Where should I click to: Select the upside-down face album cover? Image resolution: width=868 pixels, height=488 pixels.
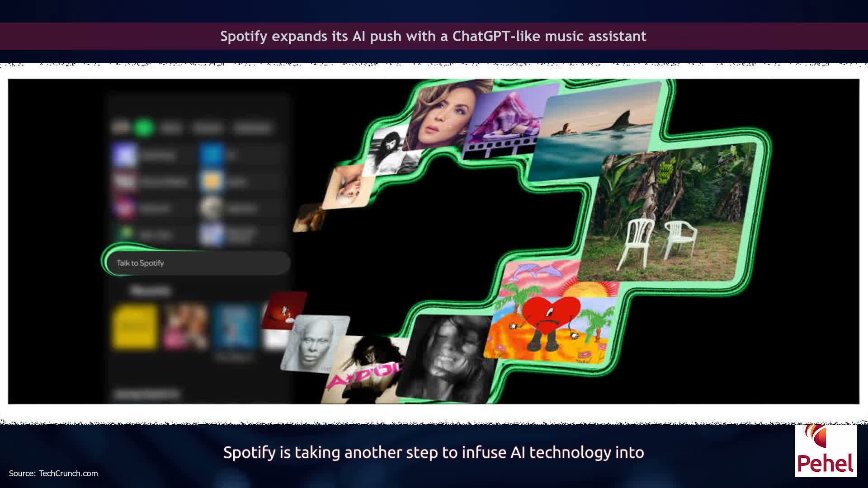coord(348,188)
